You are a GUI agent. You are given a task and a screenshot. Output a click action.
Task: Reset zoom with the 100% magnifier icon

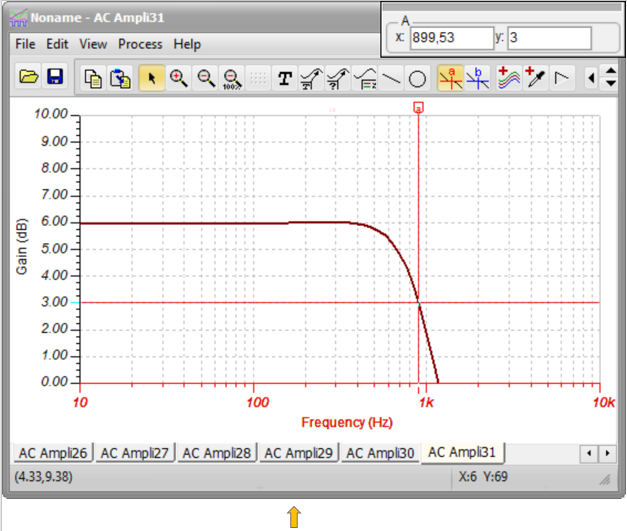click(231, 77)
